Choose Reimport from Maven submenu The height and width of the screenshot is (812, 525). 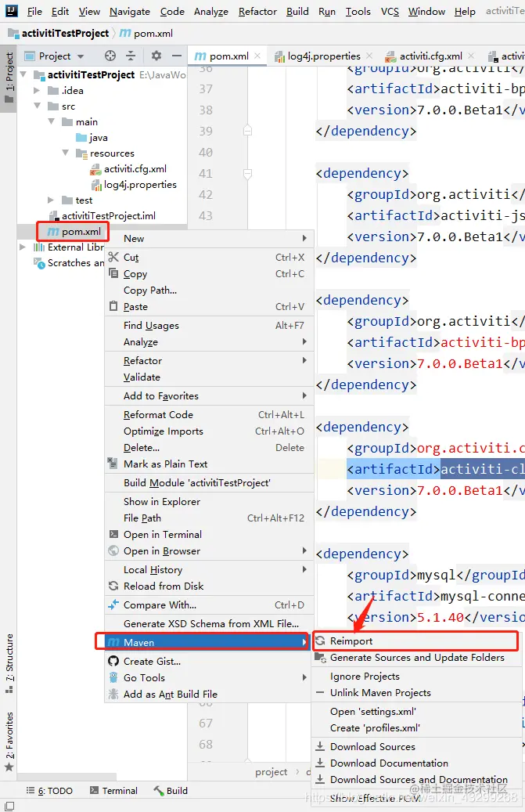tap(415, 641)
